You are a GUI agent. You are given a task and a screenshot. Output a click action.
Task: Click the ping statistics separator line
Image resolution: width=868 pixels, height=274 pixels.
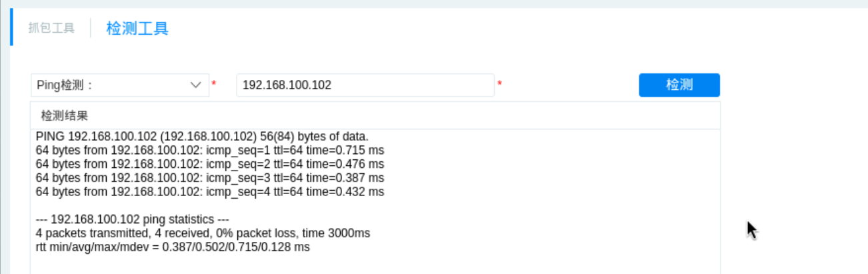pyautogui.click(x=134, y=219)
